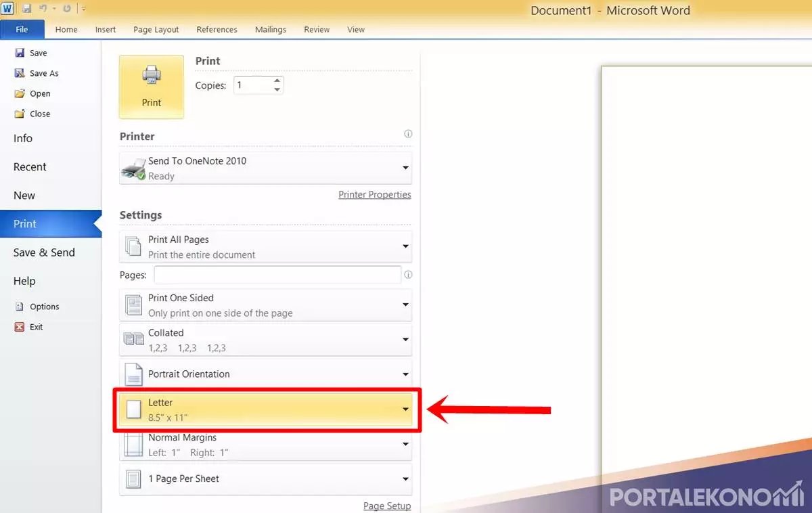Increase copies with the up spinner arrow
Screen dimensions: 812x513
[x=277, y=81]
